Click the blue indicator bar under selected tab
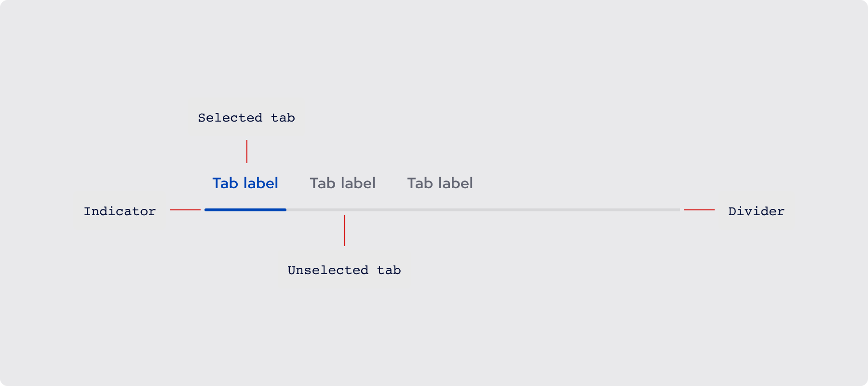This screenshot has width=868, height=386. click(245, 210)
